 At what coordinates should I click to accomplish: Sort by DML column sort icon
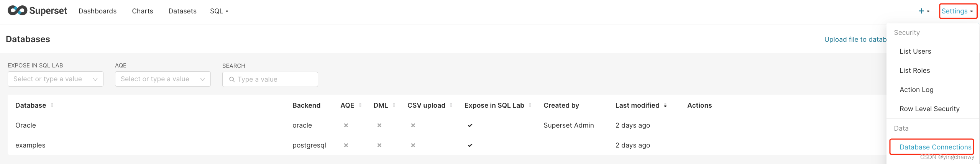(x=394, y=105)
